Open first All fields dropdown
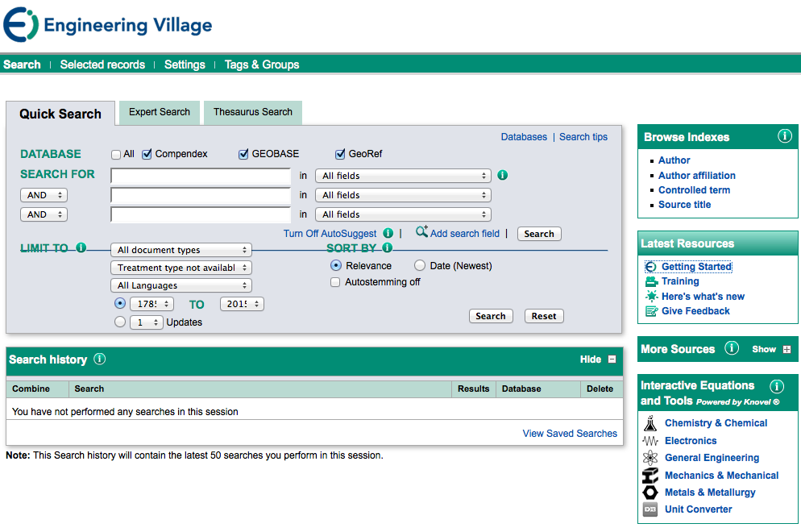Screen dimensions: 801x532 [x=403, y=176]
